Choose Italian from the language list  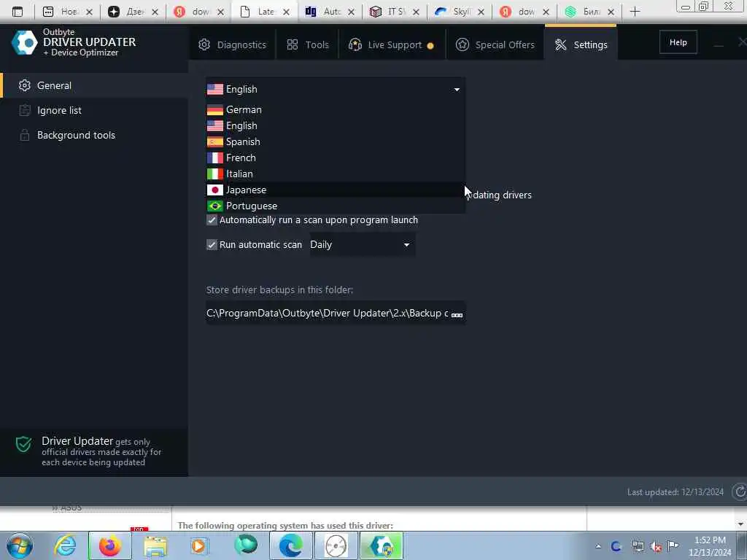[336, 174]
